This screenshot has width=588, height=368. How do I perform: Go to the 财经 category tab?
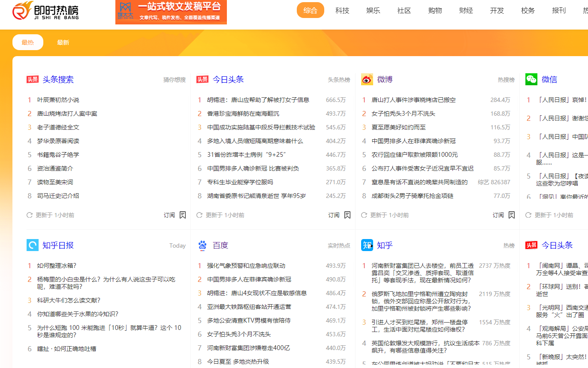pyautogui.click(x=466, y=10)
